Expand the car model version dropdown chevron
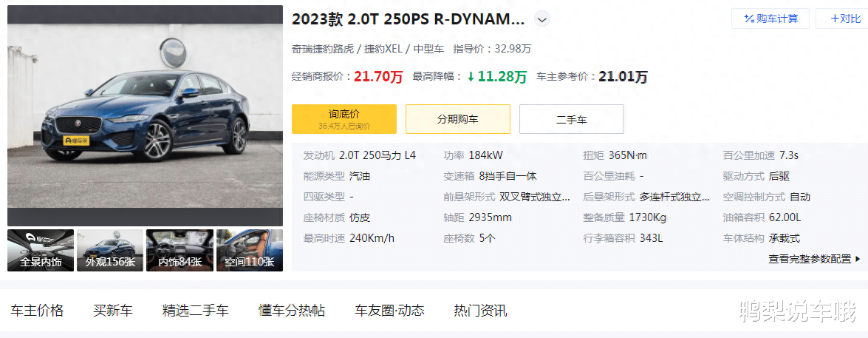 click(x=542, y=19)
